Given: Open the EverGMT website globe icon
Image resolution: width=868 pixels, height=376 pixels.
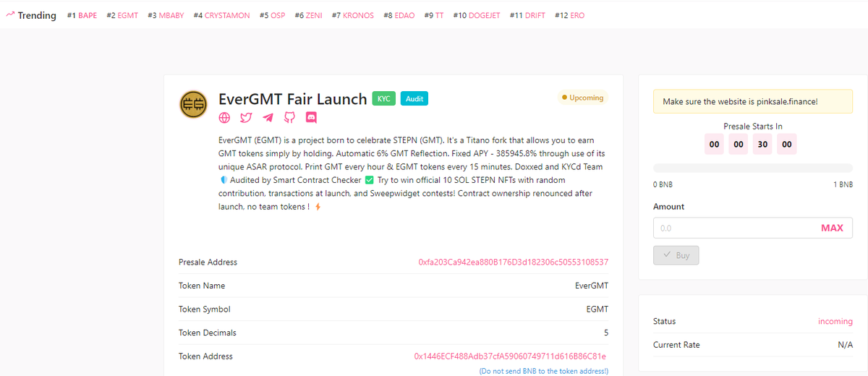Looking at the screenshot, I should coord(224,117).
